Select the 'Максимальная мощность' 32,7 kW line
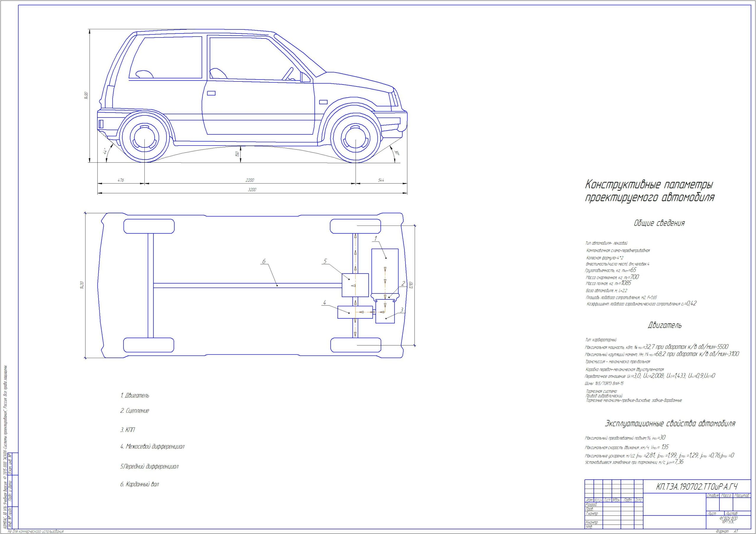Viewport: 756px width, 534px height. (x=656, y=347)
